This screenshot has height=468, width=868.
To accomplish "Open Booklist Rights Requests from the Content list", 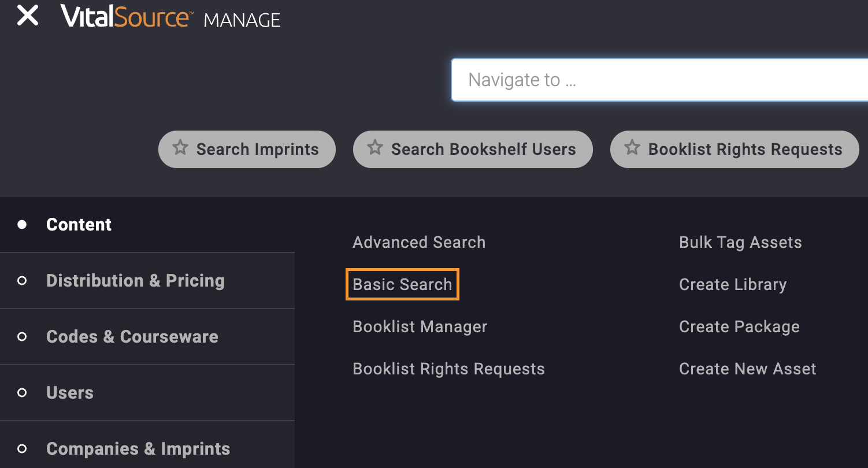I will 448,369.
